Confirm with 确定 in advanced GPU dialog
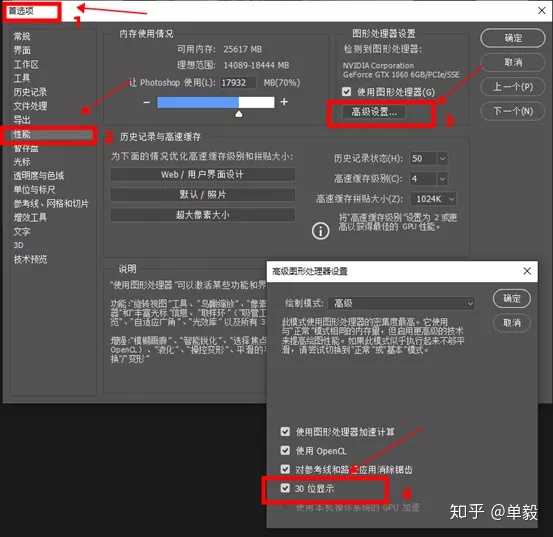Screen dimensions: 553x537 coord(512,298)
